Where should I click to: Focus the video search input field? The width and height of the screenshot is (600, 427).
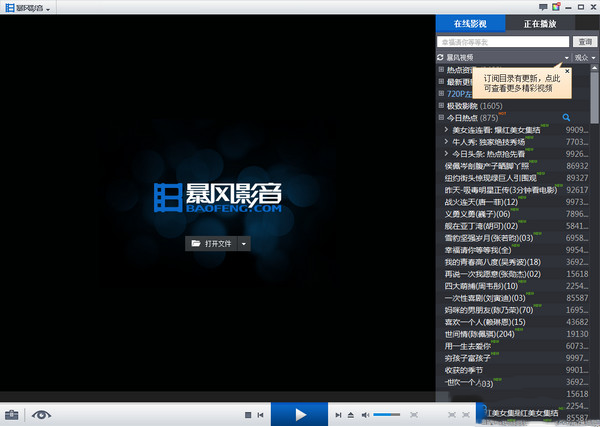tap(503, 42)
